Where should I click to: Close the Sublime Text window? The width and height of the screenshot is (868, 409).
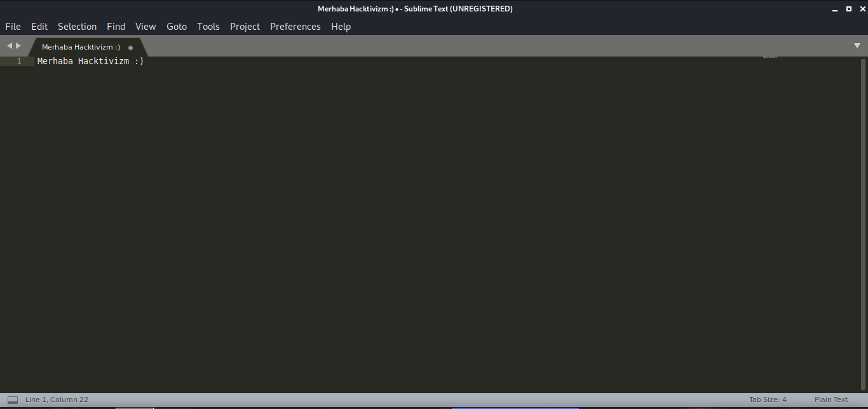coord(862,9)
